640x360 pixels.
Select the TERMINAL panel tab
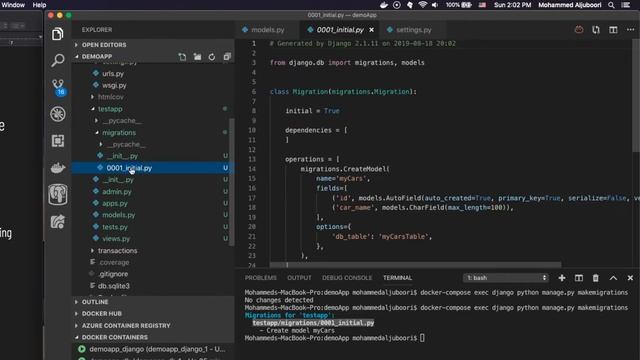[x=397, y=278]
